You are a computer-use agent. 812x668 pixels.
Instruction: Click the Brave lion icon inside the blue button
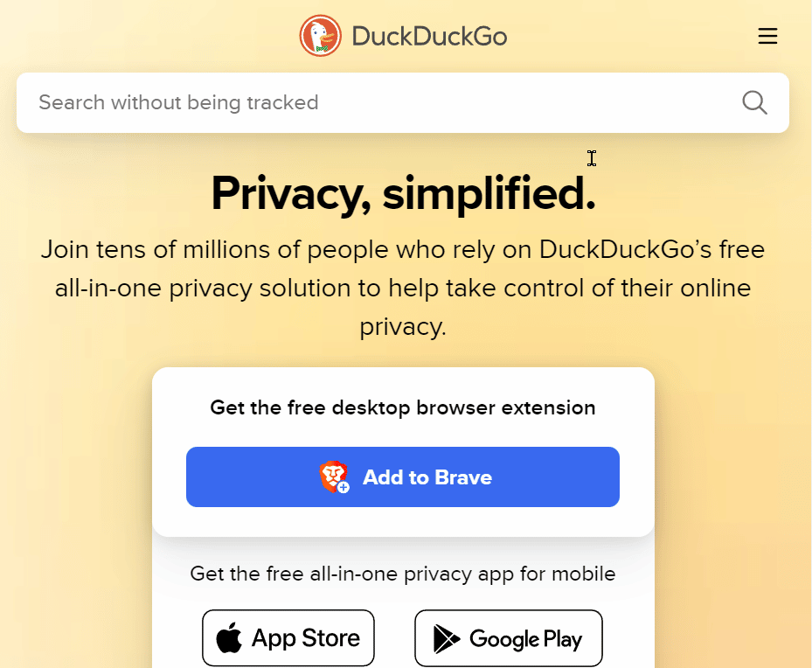(x=334, y=477)
